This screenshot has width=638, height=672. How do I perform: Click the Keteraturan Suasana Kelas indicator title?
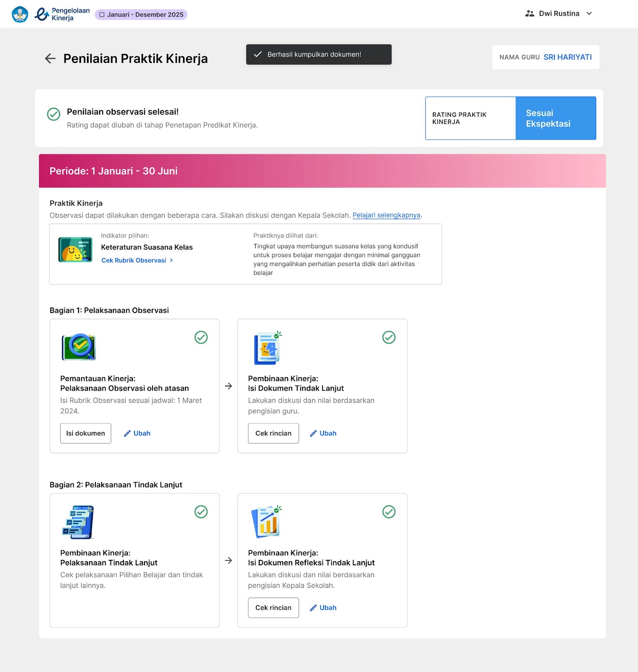[147, 247]
